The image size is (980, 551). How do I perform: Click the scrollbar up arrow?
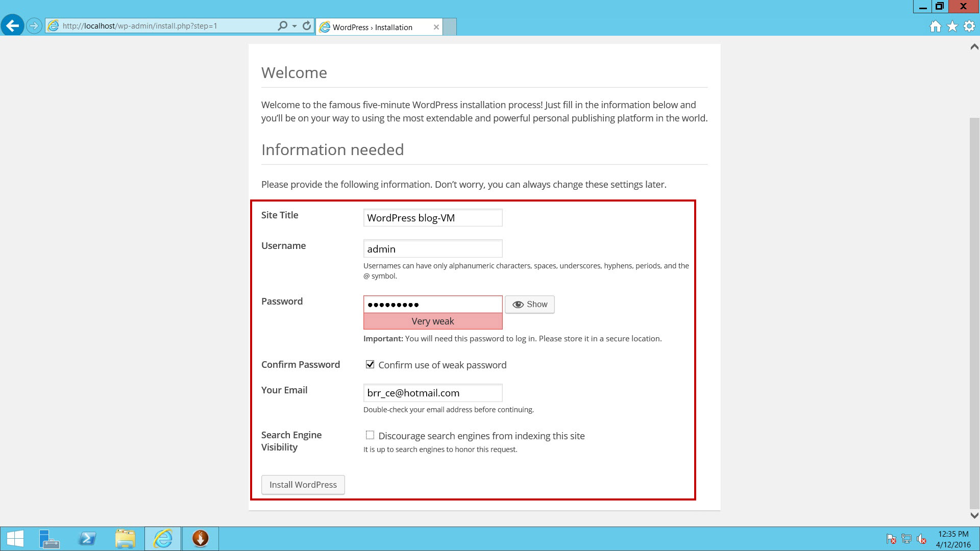974,47
